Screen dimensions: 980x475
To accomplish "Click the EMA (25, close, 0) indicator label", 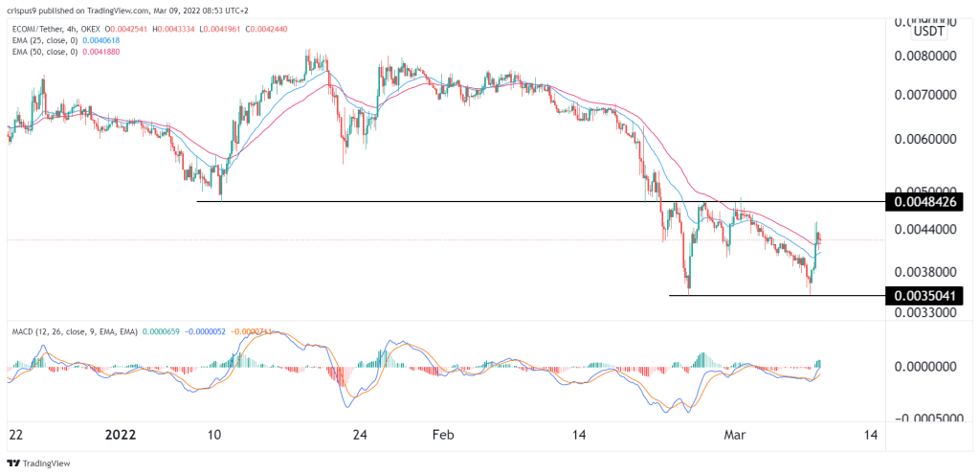I will (x=43, y=39).
